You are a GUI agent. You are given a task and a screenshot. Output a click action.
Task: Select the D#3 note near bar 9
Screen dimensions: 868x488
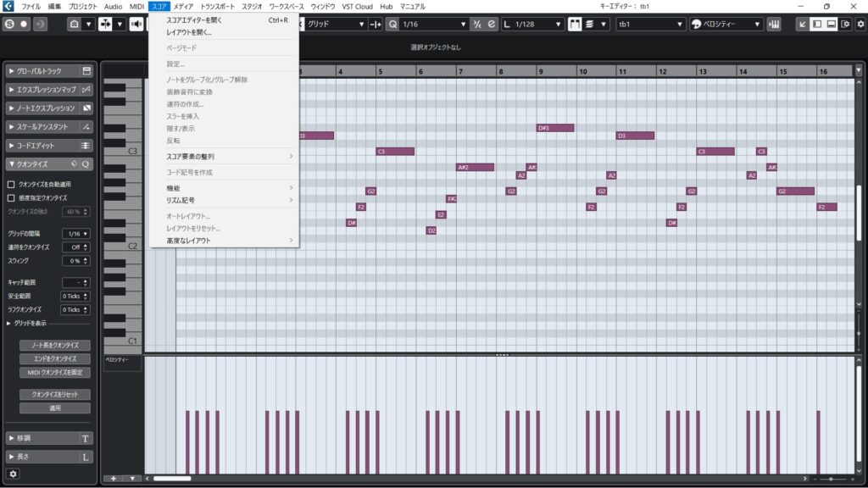coord(555,128)
